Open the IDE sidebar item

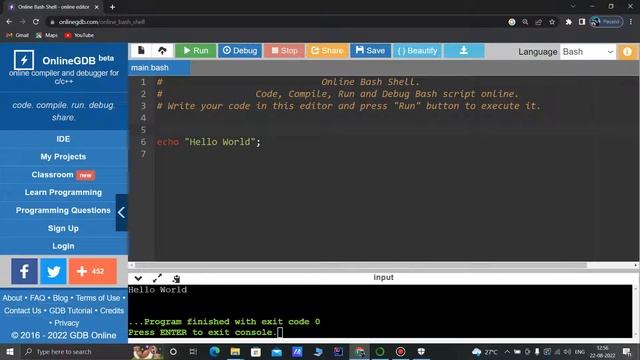63,139
